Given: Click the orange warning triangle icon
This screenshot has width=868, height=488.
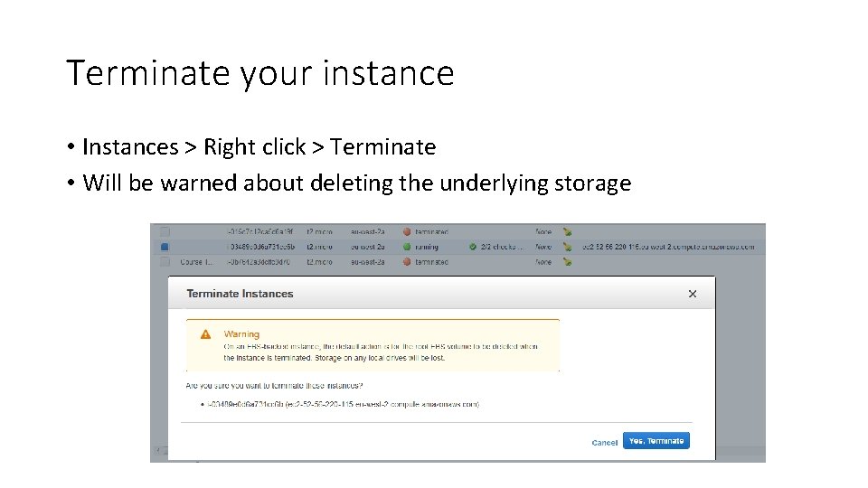Looking at the screenshot, I should tap(206, 334).
